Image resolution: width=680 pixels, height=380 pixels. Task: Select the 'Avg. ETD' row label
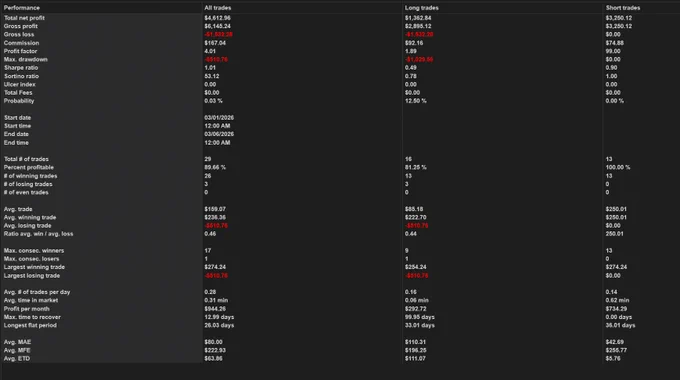pyautogui.click(x=17, y=359)
